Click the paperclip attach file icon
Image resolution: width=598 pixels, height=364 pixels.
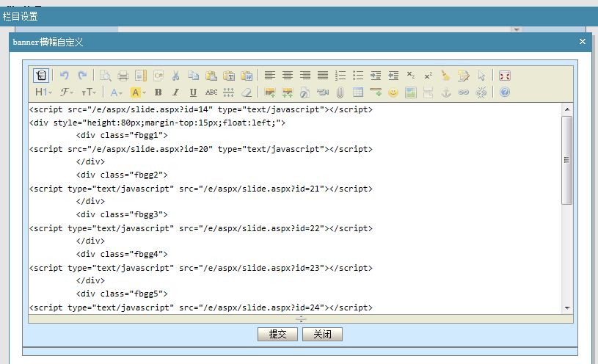coord(340,92)
